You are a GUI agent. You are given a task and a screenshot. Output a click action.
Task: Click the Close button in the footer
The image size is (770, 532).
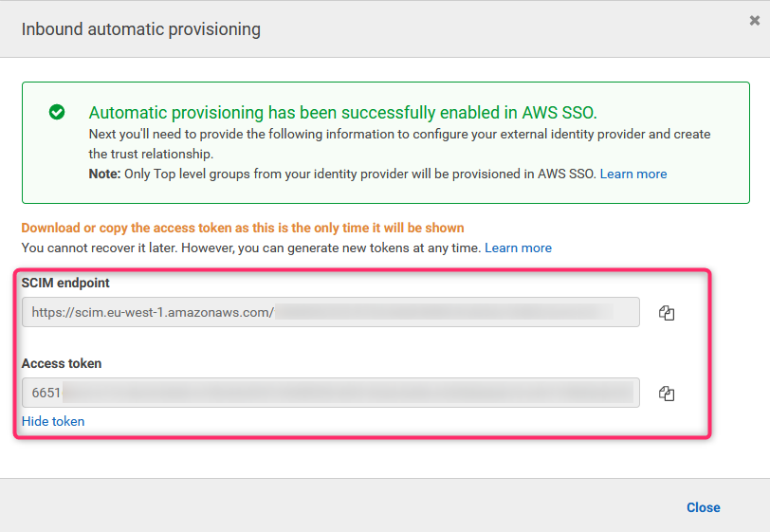tap(704, 507)
